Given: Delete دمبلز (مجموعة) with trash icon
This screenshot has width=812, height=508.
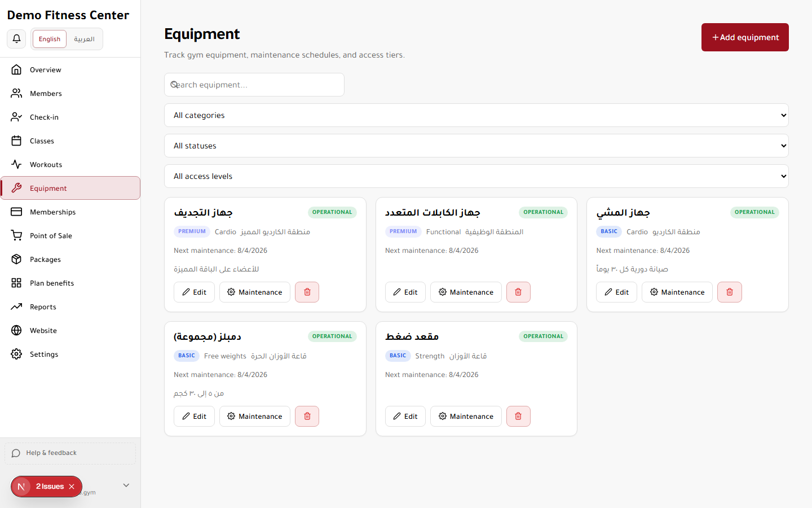Looking at the screenshot, I should pos(307,417).
